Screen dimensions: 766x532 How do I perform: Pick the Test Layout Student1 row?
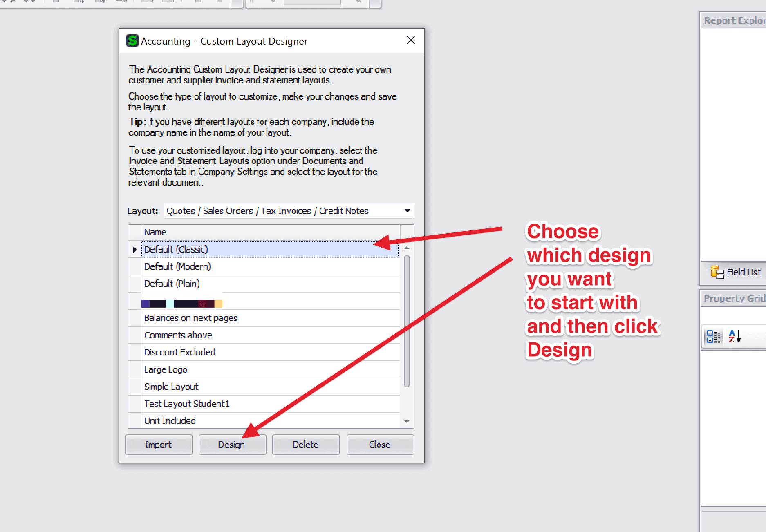[187, 404]
